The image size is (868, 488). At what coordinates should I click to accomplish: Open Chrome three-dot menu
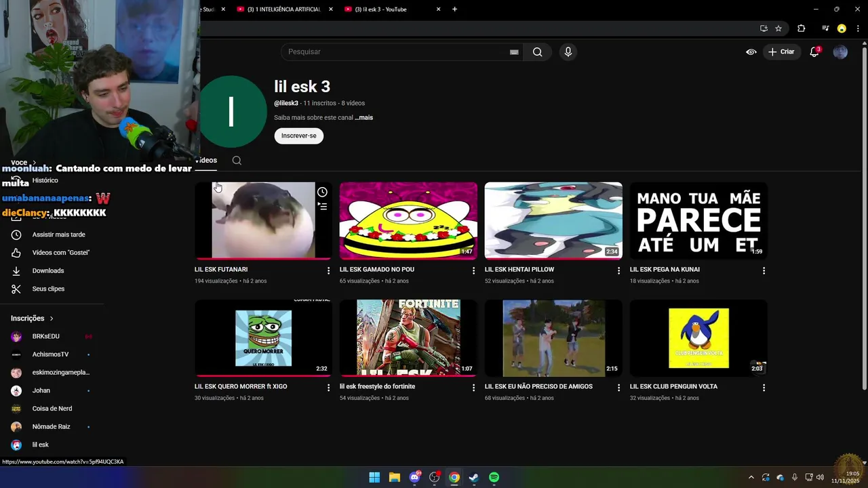(858, 28)
